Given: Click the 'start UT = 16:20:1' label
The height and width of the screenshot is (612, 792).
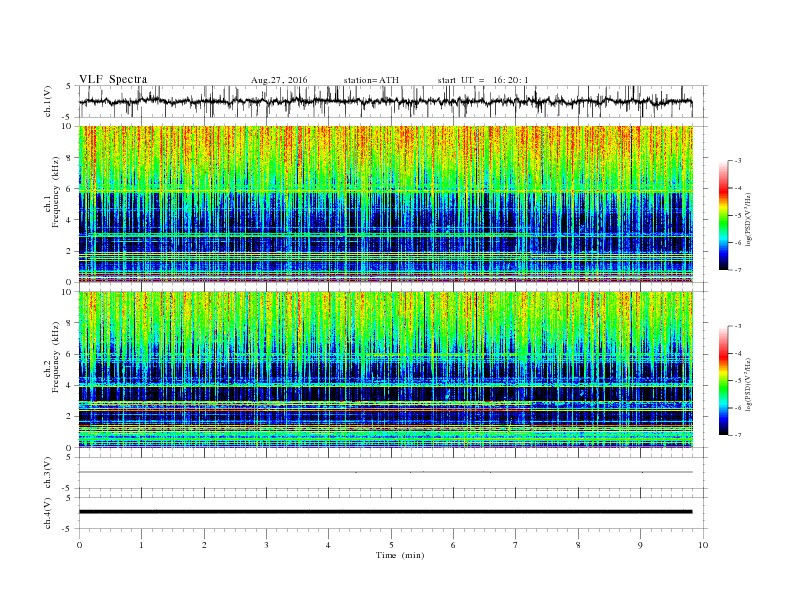Looking at the screenshot, I should click(483, 80).
